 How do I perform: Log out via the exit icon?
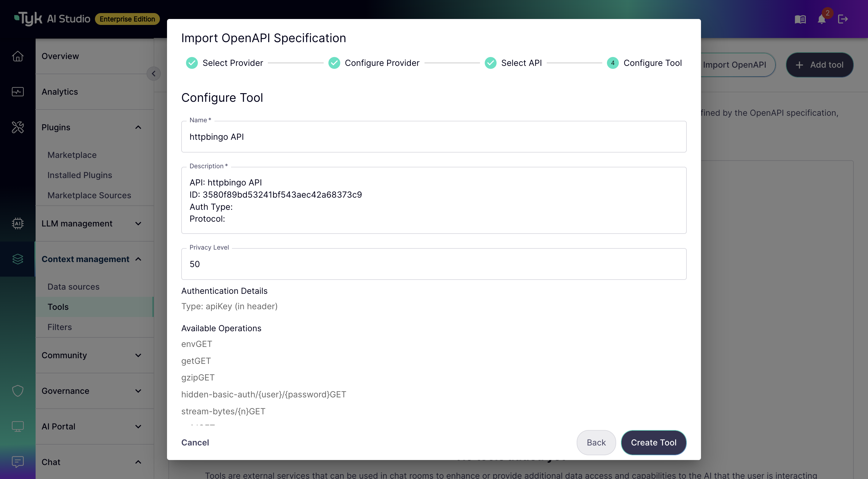pyautogui.click(x=843, y=19)
